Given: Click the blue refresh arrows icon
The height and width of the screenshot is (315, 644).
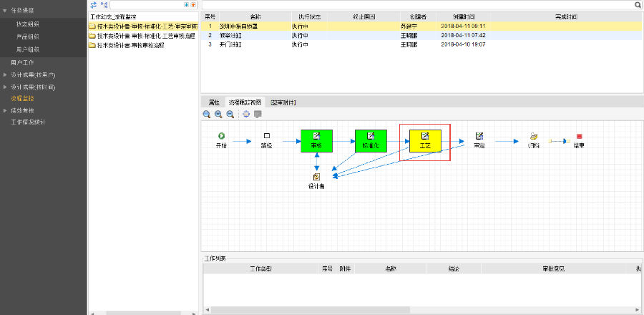Looking at the screenshot, I should click(x=94, y=4).
